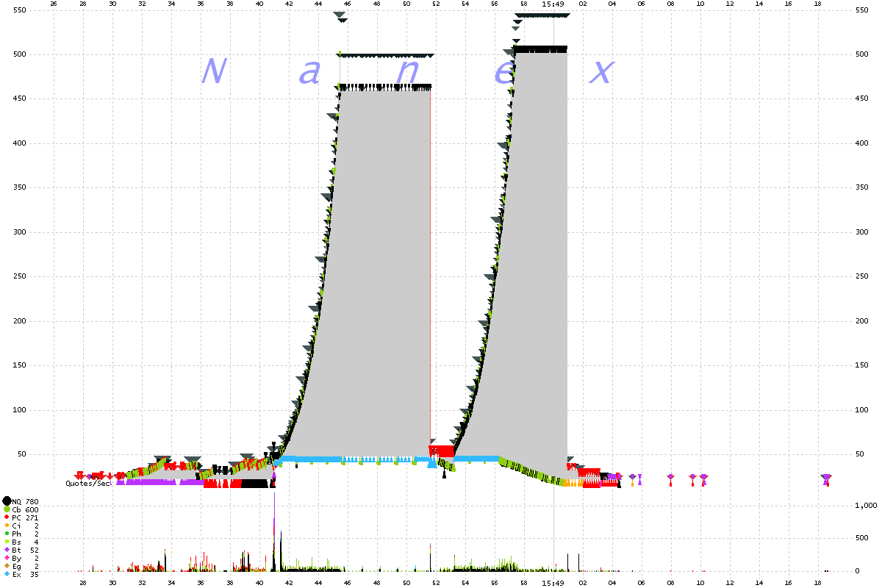The image size is (882, 588).
Task: Click the legend text "Cb 600"
Action: (26, 509)
